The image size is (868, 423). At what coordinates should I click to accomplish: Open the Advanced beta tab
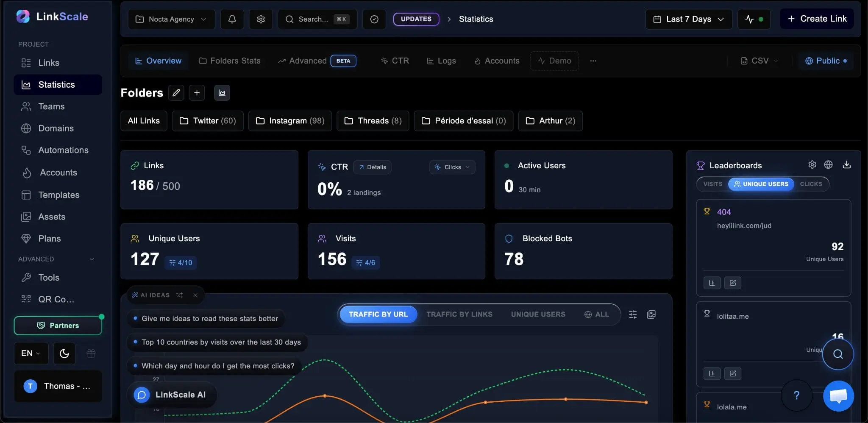[x=317, y=61]
